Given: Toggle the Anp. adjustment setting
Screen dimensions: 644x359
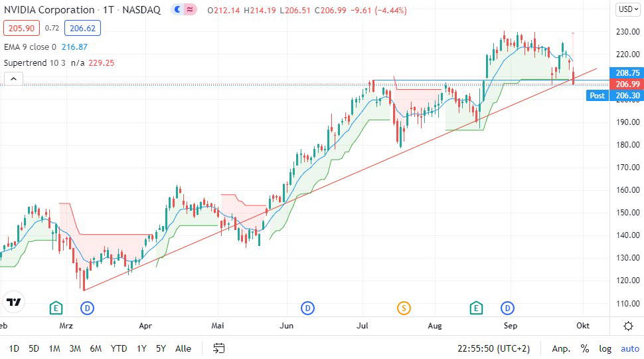Looking at the screenshot, I should 561,349.
